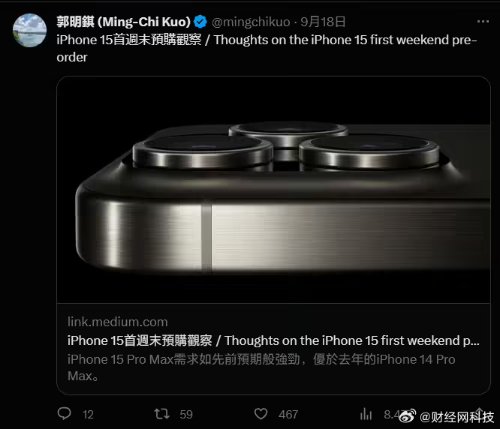Open the titanium iPhone camera card image
Screen dimensions: 500x429
point(273,190)
